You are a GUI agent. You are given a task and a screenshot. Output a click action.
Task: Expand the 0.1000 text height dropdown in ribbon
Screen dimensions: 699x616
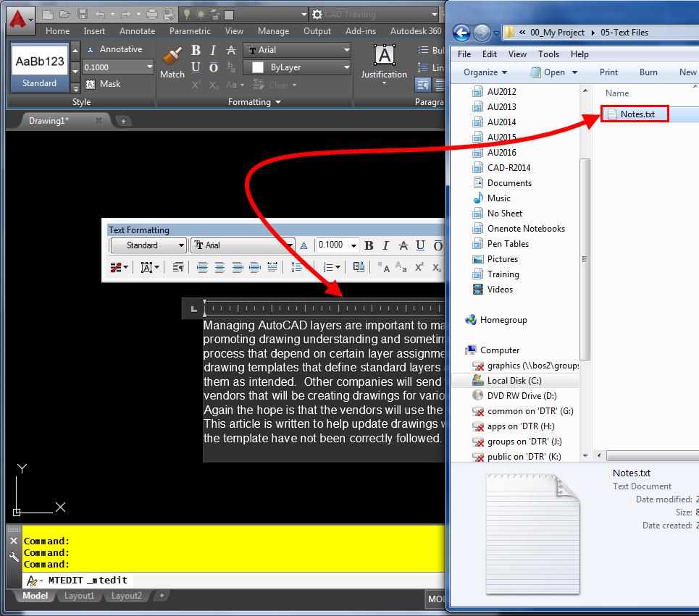pos(150,67)
